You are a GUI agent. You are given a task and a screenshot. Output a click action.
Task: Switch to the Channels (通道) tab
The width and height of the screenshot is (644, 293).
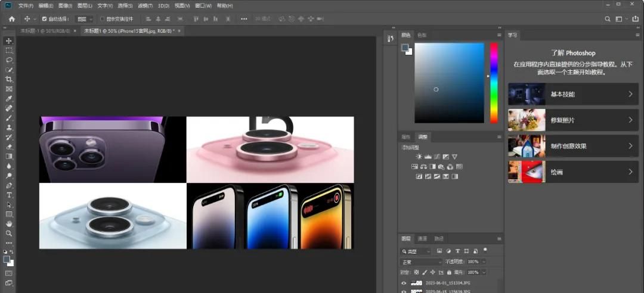pyautogui.click(x=423, y=238)
